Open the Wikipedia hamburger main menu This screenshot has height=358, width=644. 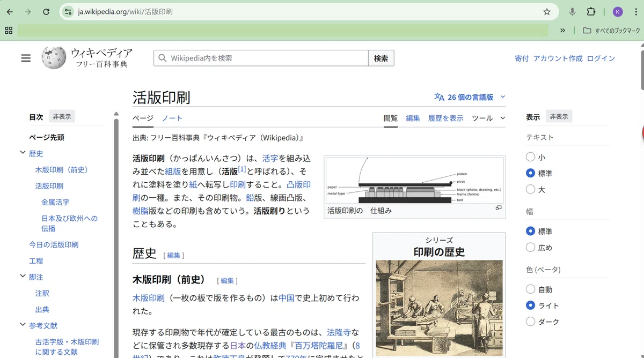26,58
